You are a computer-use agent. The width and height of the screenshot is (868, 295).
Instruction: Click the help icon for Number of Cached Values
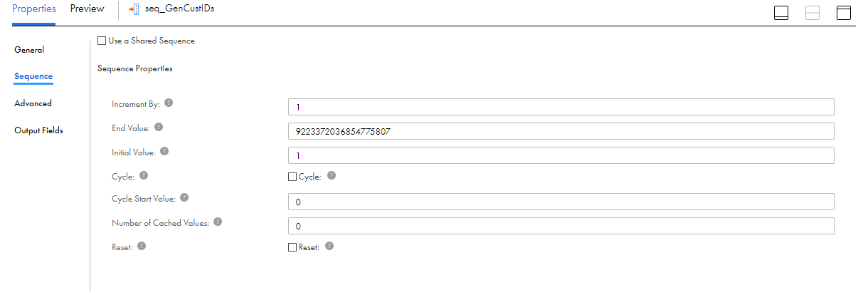point(218,222)
